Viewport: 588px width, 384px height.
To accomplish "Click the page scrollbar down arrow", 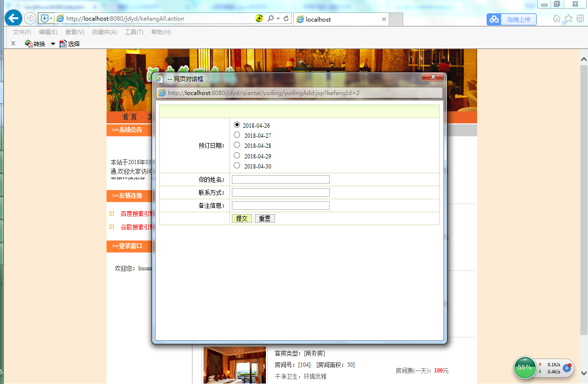I will [584, 372].
